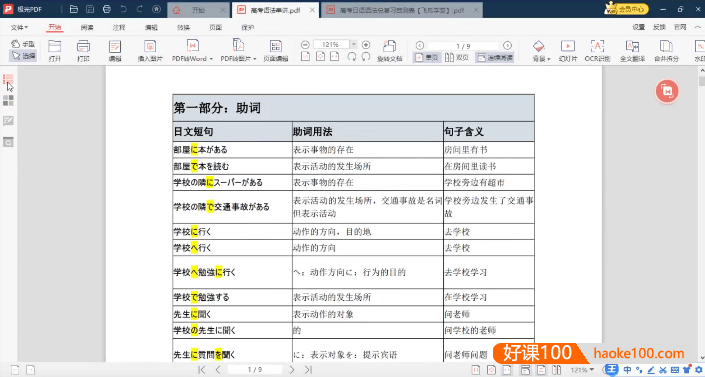
Task: Click the OCR识别 toolbar icon
Action: pyautogui.click(x=597, y=50)
